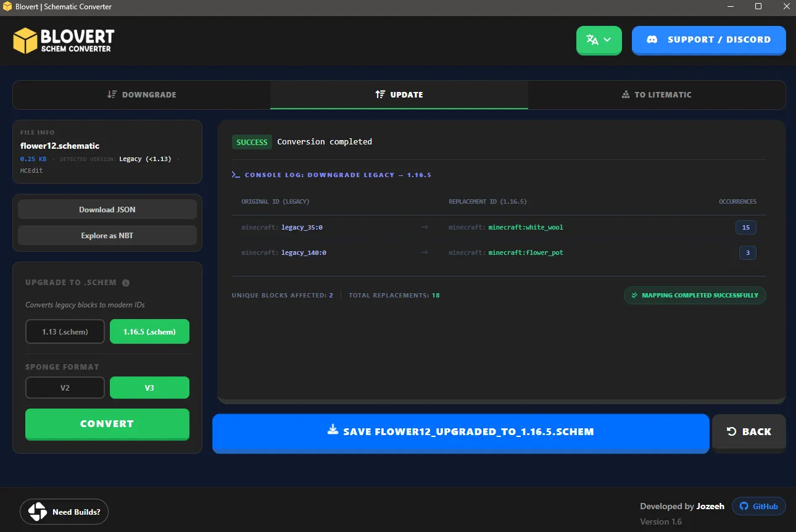Click the occurrences count 15

745,227
